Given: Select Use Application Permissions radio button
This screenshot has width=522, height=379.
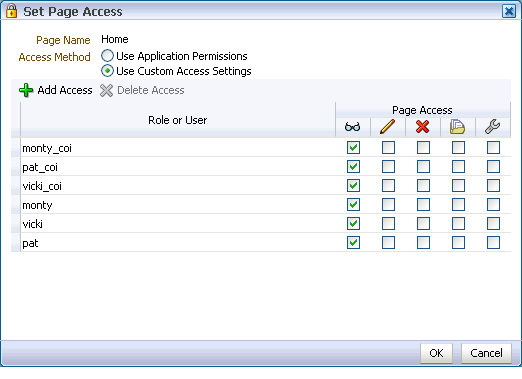Looking at the screenshot, I should 107,56.
